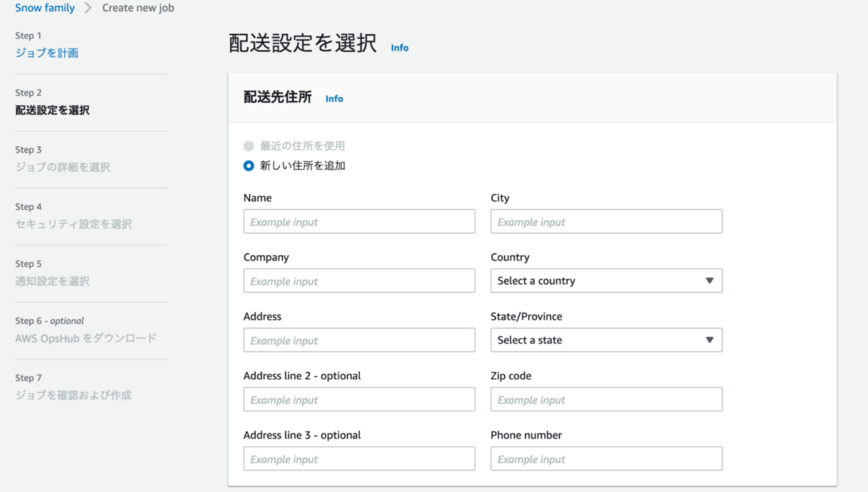Click the State/Province dropdown arrow icon

709,340
